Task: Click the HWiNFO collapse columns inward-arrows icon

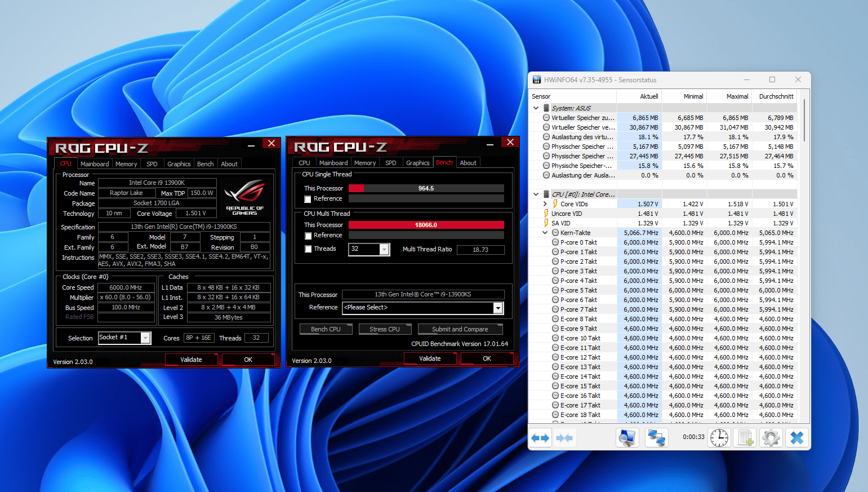Action: (x=564, y=438)
